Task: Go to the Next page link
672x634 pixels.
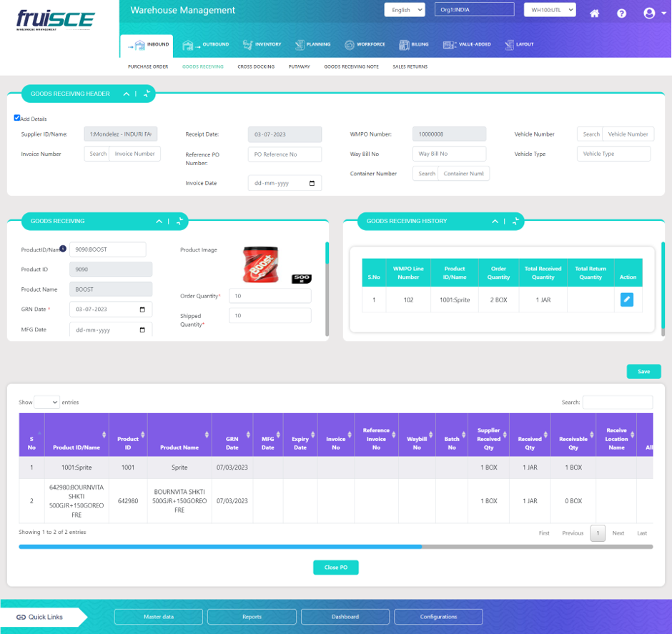Action: click(618, 533)
